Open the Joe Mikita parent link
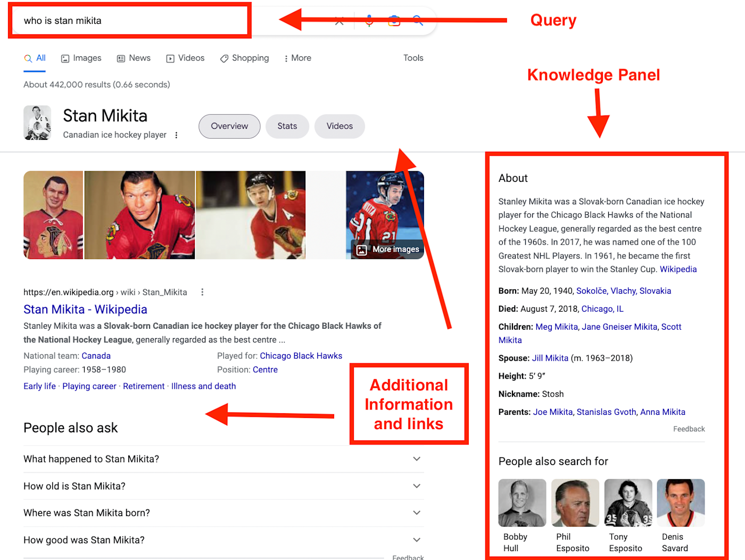Image resolution: width=745 pixels, height=560 pixels. (x=553, y=412)
